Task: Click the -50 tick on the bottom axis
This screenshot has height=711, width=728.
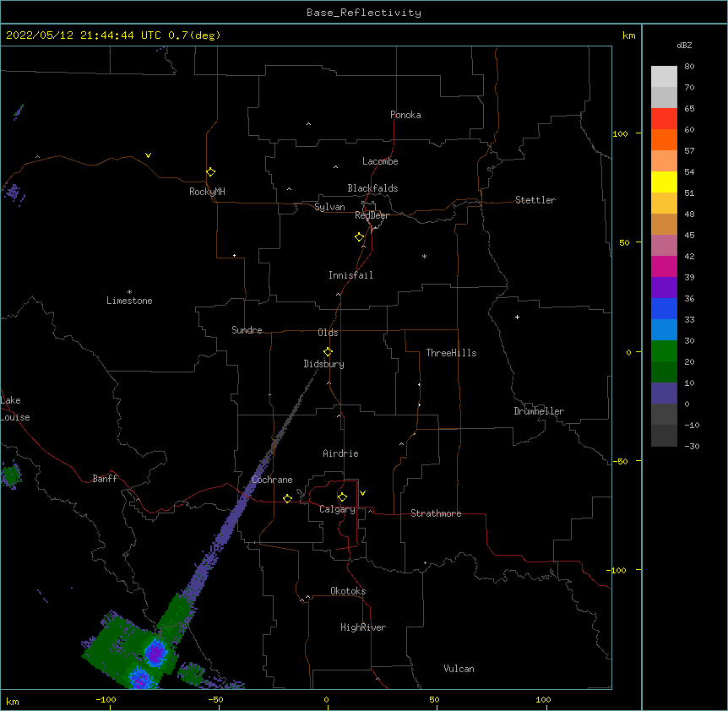Action: tap(215, 699)
